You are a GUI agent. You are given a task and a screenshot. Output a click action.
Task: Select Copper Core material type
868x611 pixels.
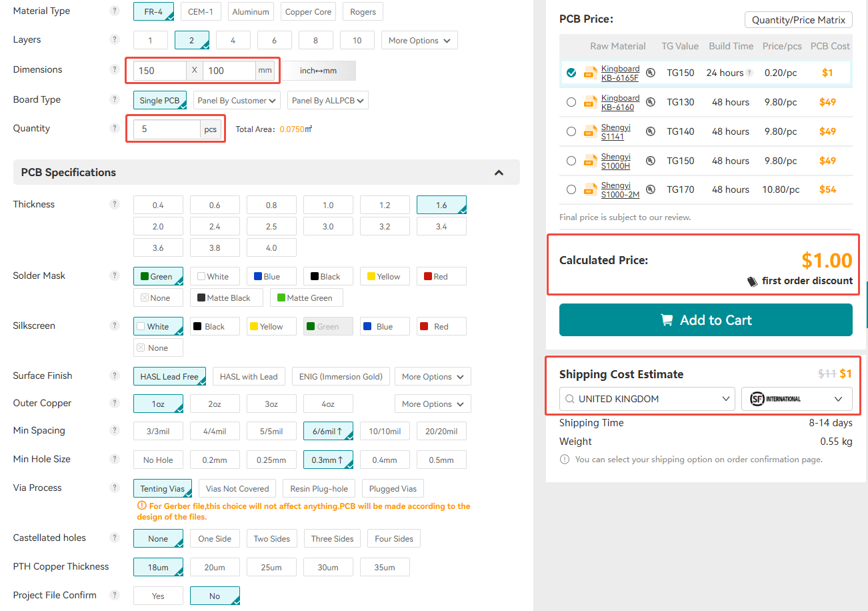click(x=308, y=11)
